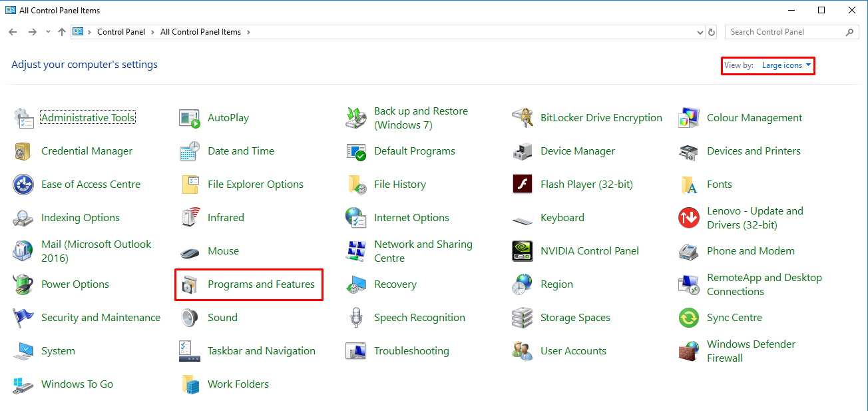The image size is (868, 411).
Task: Open the Phone and Modem icon
Action: (689, 251)
